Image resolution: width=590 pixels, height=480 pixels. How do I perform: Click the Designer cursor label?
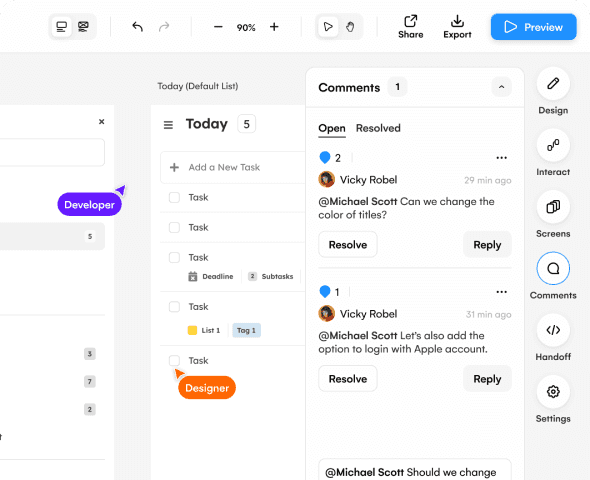pyautogui.click(x=207, y=387)
